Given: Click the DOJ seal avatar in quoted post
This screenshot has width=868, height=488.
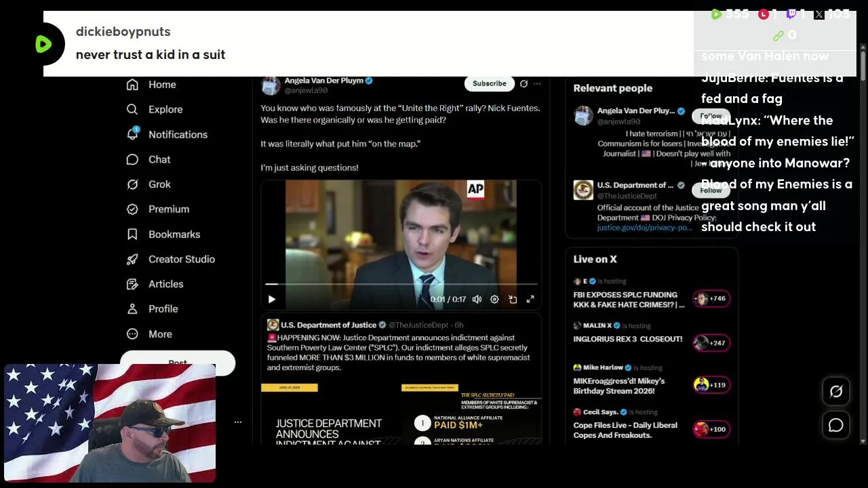Looking at the screenshot, I should (273, 325).
